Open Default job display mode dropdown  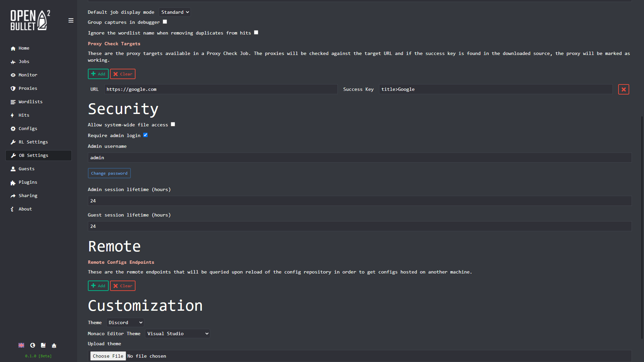point(175,12)
